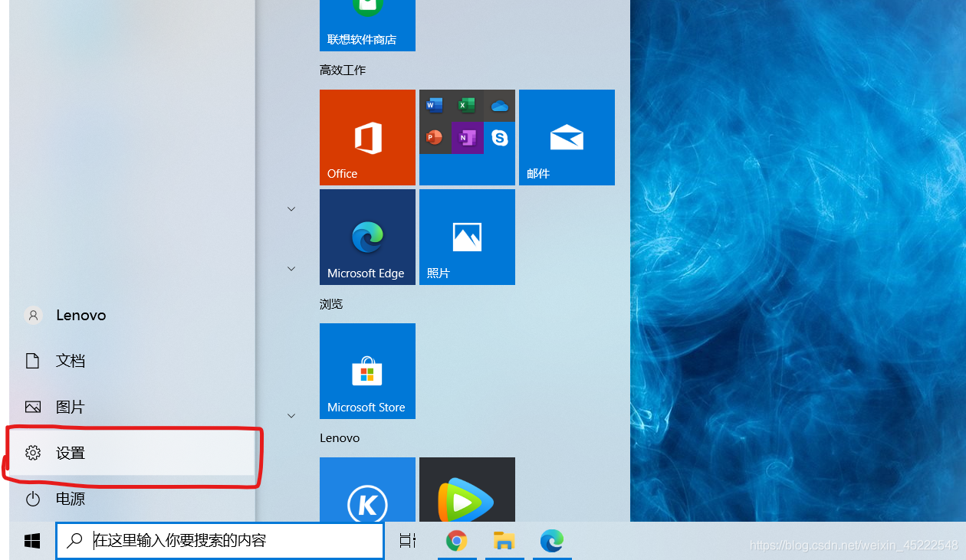Open the 照片 photos tile

click(x=467, y=237)
